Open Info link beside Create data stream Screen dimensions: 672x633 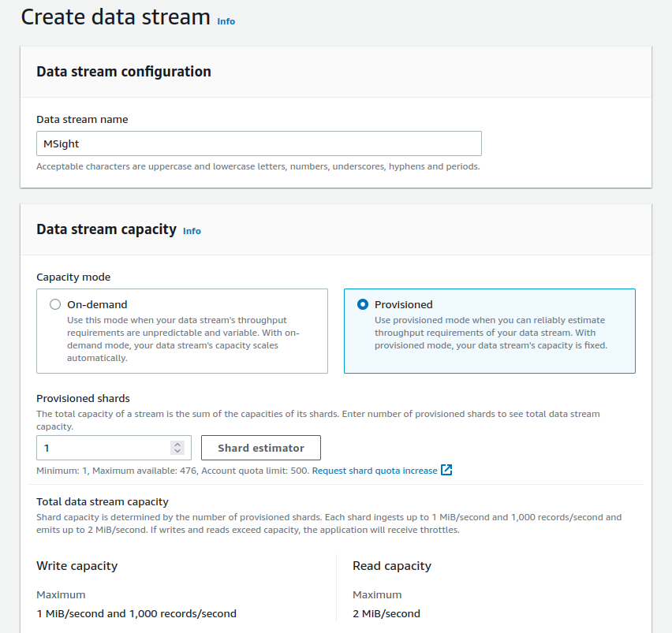(x=226, y=21)
